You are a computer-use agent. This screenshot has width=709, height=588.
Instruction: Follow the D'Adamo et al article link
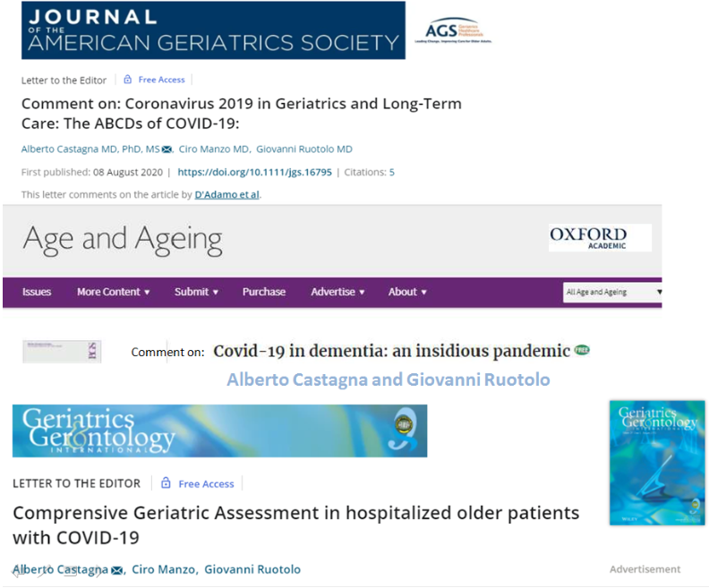(227, 194)
